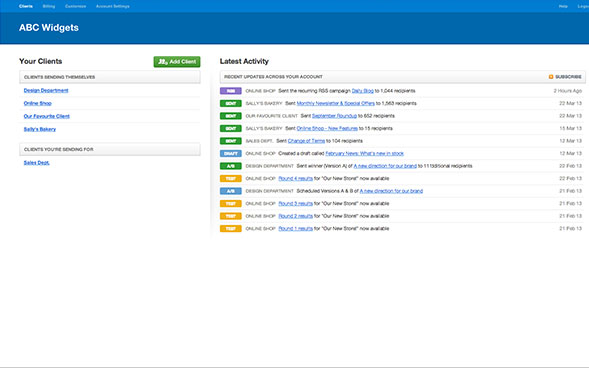589x368 pixels.
Task: Click 'RECENT UPDATES ACROSS YOUR ACCOUNT' header text
Action: [x=273, y=77]
